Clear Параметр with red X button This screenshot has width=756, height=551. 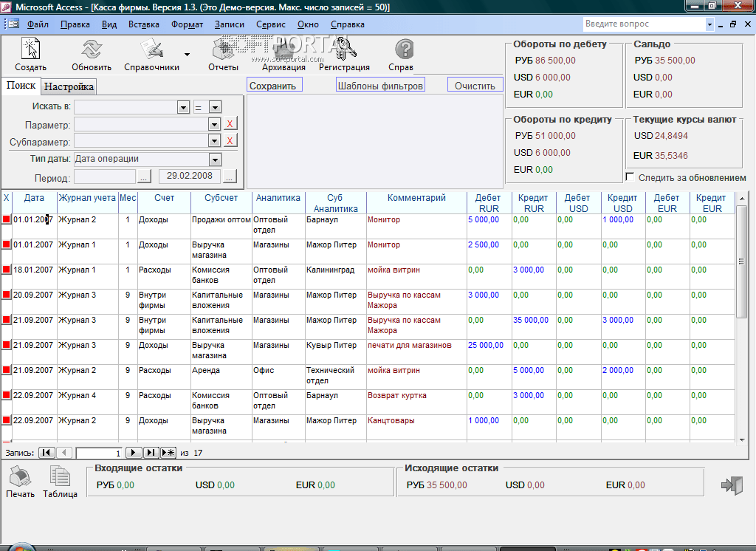pos(230,124)
